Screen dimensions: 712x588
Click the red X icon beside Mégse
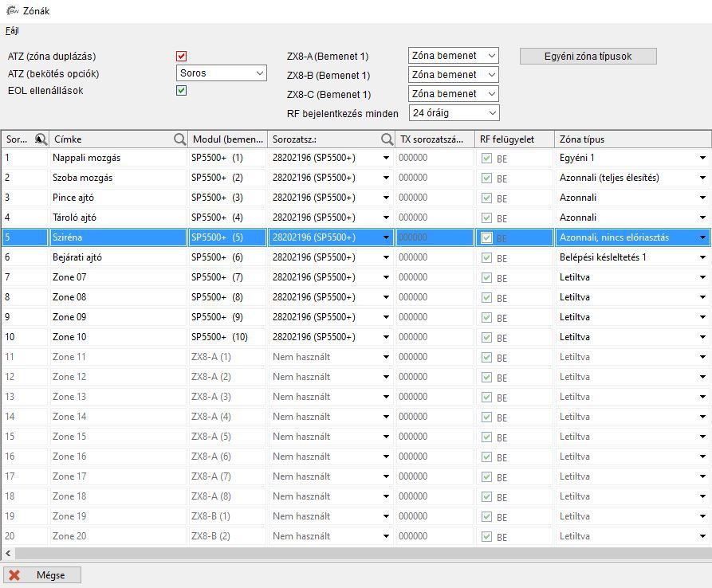(x=14, y=575)
